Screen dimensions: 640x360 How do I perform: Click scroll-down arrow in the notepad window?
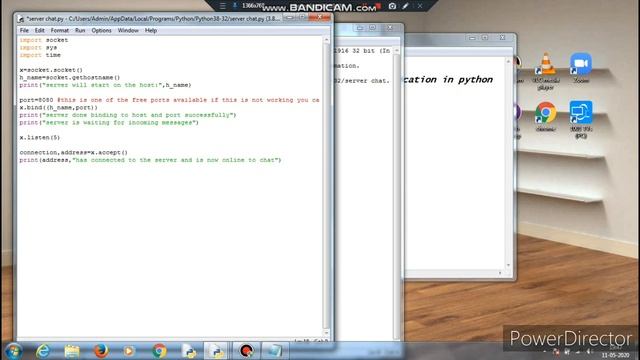[508, 265]
